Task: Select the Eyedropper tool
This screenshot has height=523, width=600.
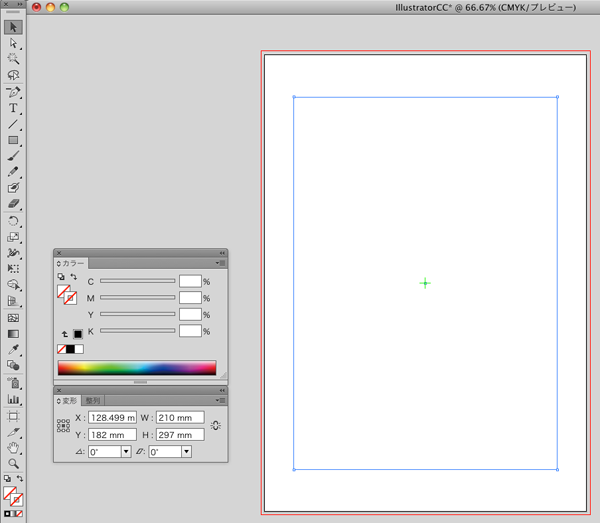Action: point(14,350)
